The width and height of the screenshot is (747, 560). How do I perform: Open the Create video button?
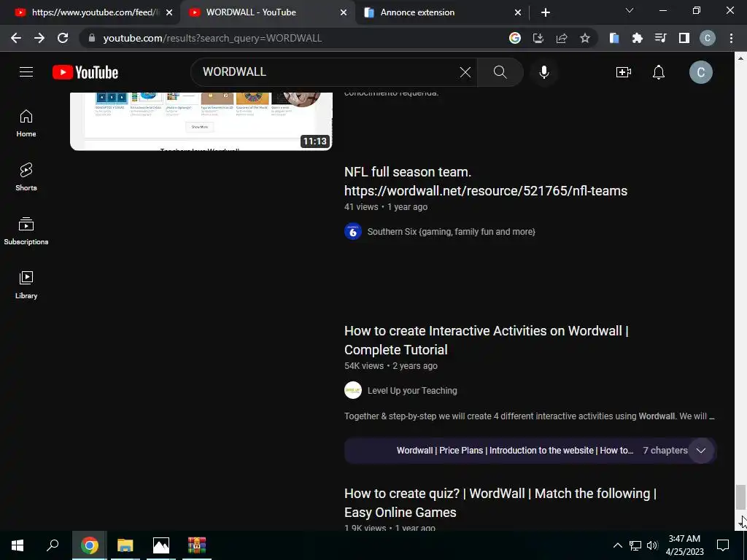click(x=624, y=72)
